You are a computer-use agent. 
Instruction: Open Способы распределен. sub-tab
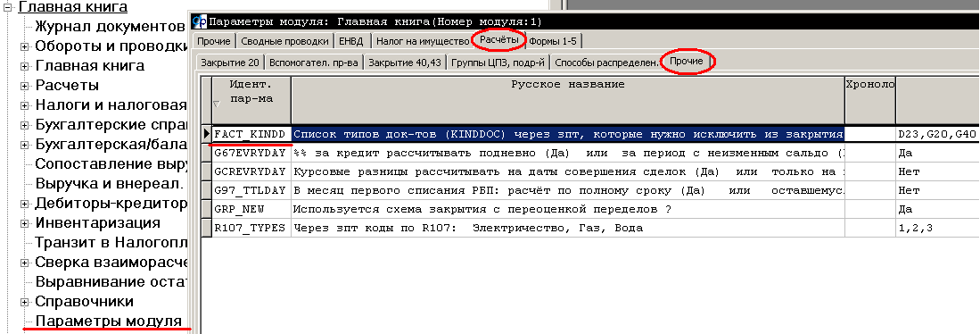pos(606,63)
